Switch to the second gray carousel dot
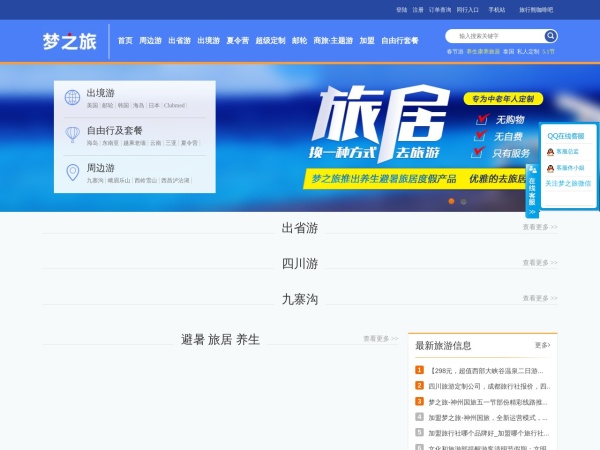Image resolution: width=600 pixels, height=450 pixels. [x=464, y=201]
